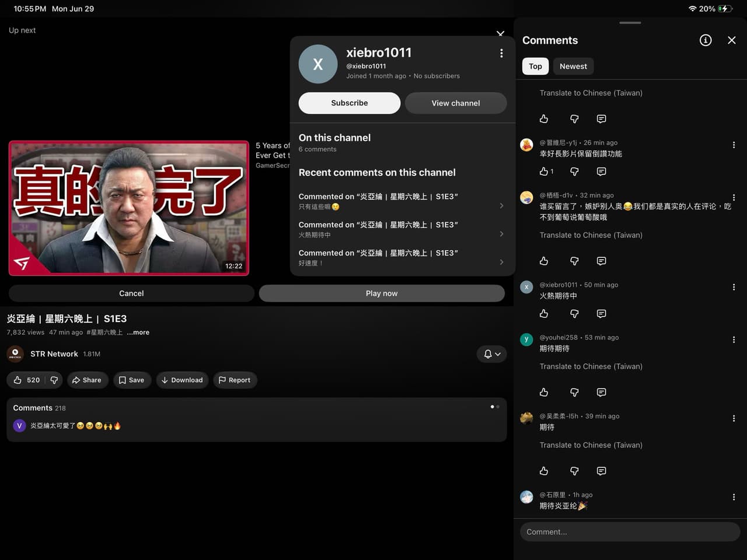
Task: Click the Comment... input field
Action: (x=630, y=532)
